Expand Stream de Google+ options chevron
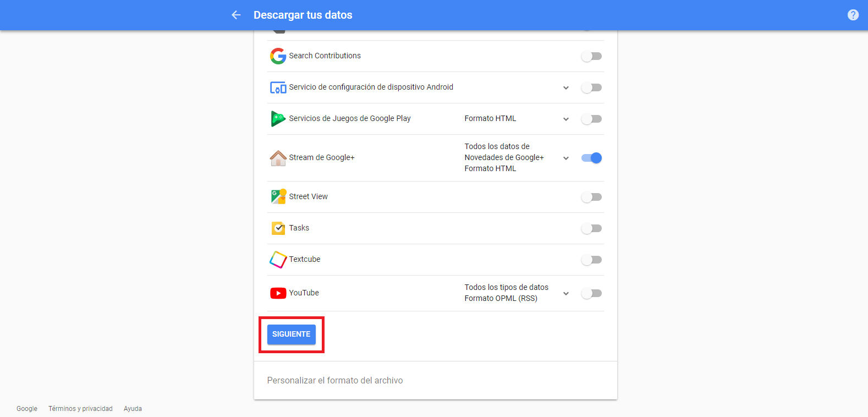The image size is (868, 417). pyautogui.click(x=566, y=158)
